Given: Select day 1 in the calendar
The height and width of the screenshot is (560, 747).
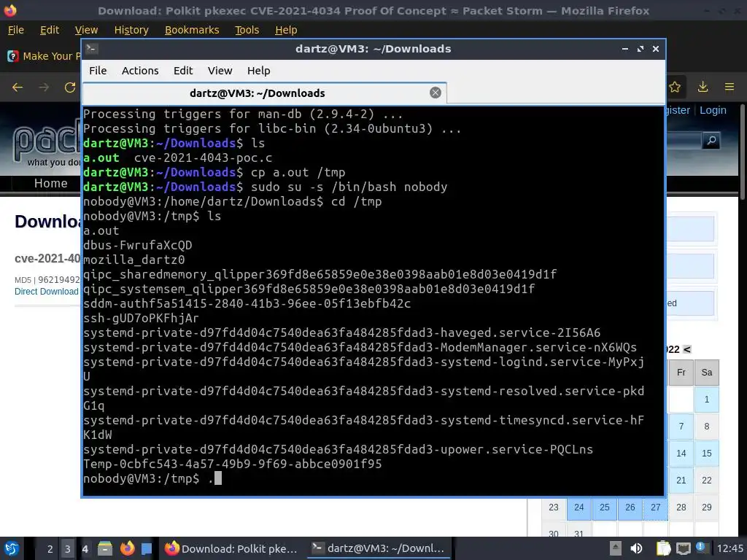Looking at the screenshot, I should point(706,399).
